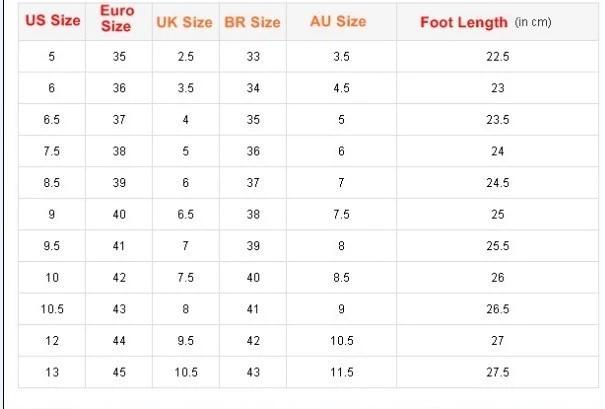605x409 pixels.
Task: Click the Euro Size column header
Action: coord(117,21)
